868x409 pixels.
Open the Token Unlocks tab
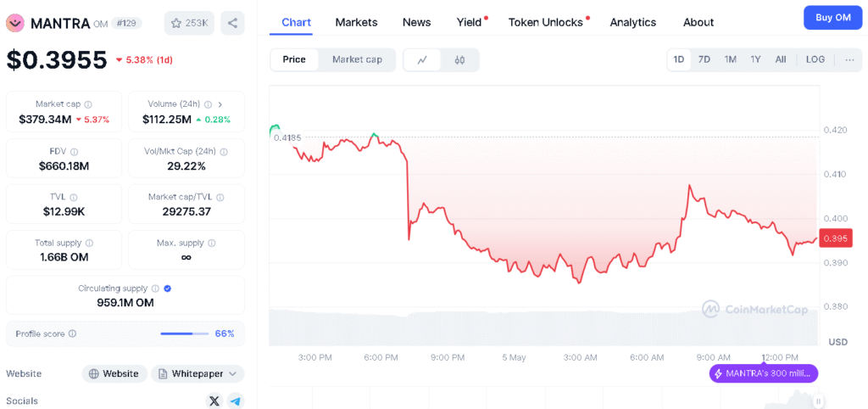(x=546, y=22)
